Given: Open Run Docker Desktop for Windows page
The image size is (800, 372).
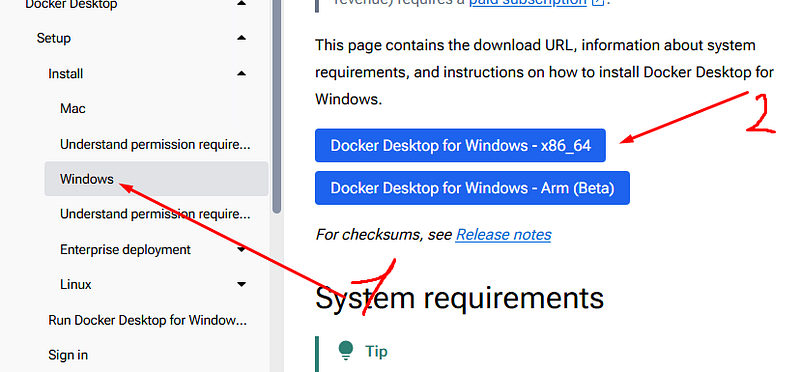Looking at the screenshot, I should [x=147, y=320].
